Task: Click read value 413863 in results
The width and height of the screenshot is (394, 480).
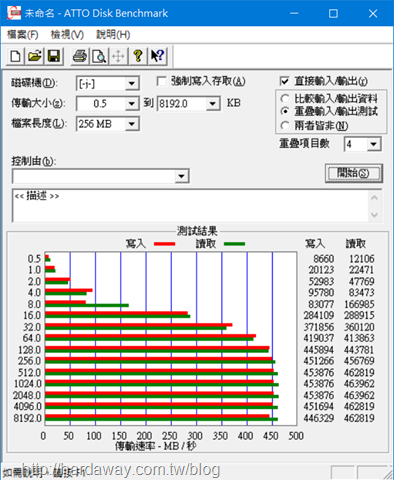Action: point(359,338)
